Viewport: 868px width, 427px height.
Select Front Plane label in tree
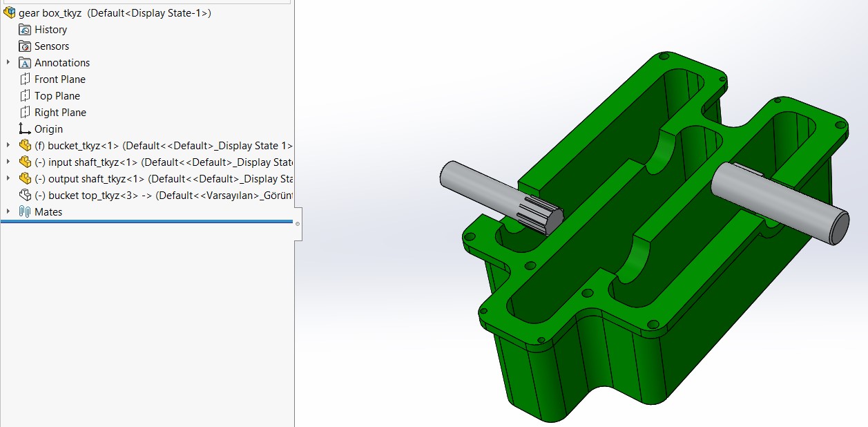(60, 79)
